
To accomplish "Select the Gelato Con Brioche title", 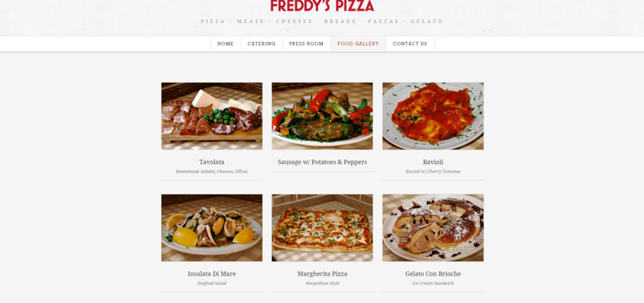I will click(x=433, y=274).
